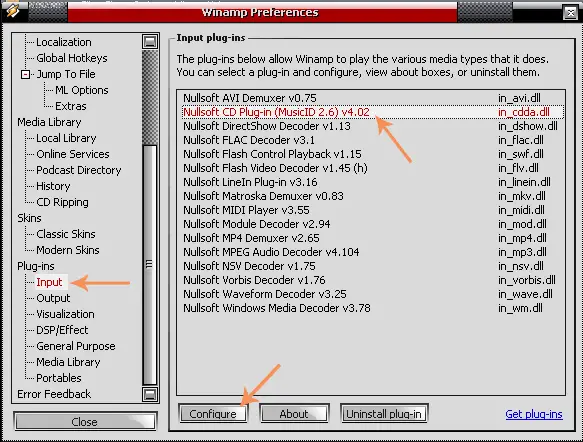Click the Close button below the tree
Image resolution: width=583 pixels, height=442 pixels.
point(84,422)
